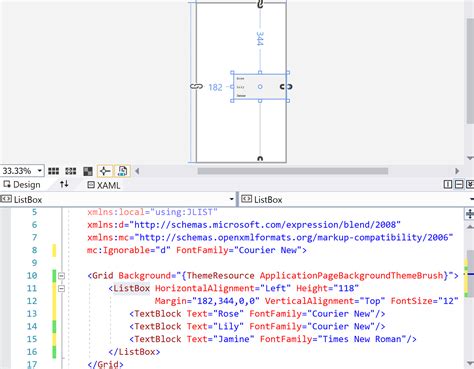Click the ListBox bottom-right resize handle
This screenshot has width=474, height=369.
tap(288, 101)
